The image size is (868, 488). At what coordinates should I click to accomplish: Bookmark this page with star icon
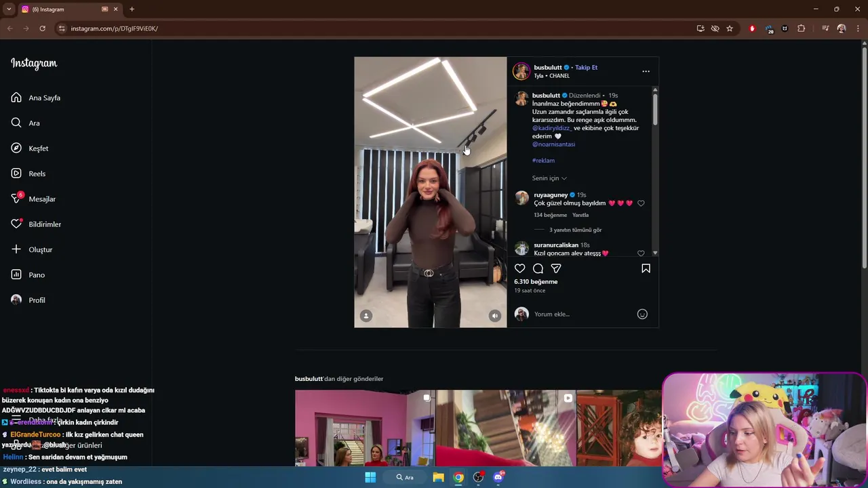(x=730, y=28)
